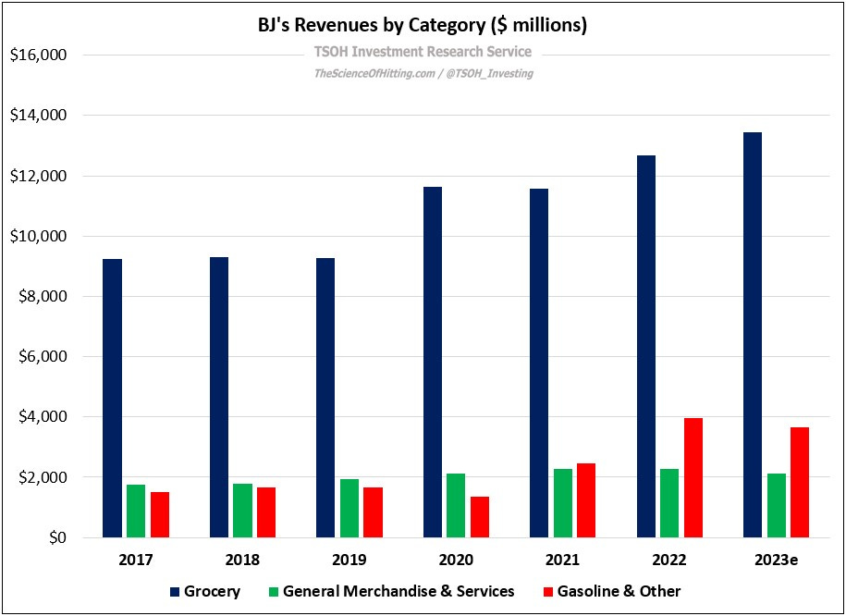This screenshot has width=846, height=616.
Task: Select the 2021 Gasoline red bar
Action: [586, 500]
